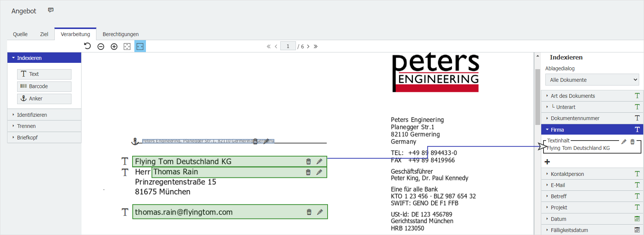This screenshot has width=644, height=235.
Task: Edit the Textinhalt entry with pencil icon
Action: (x=624, y=141)
